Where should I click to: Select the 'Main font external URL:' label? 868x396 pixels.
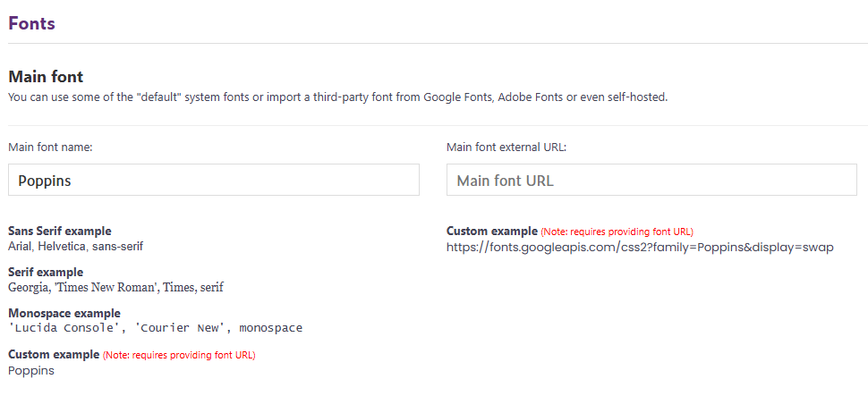506,147
